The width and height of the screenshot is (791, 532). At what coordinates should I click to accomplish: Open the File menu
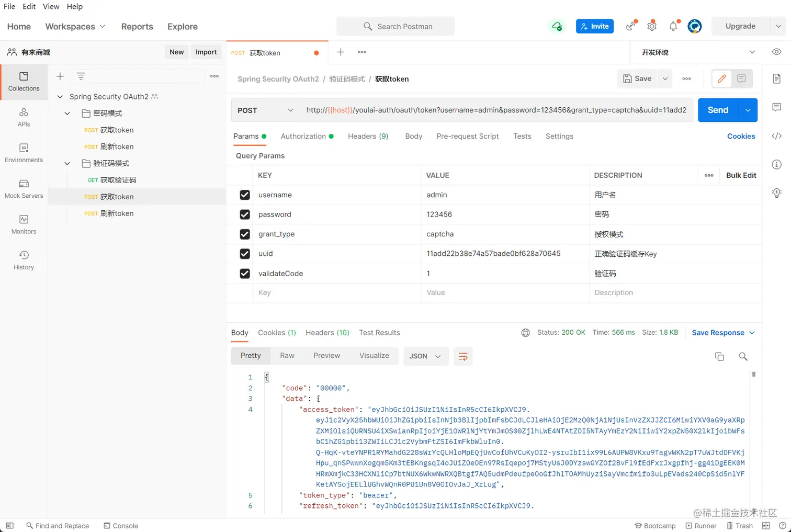9,6
